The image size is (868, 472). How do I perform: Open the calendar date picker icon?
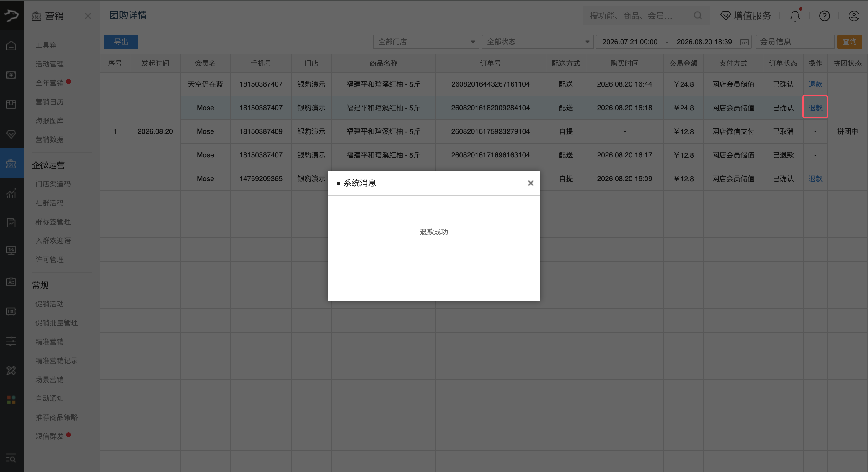pyautogui.click(x=744, y=42)
